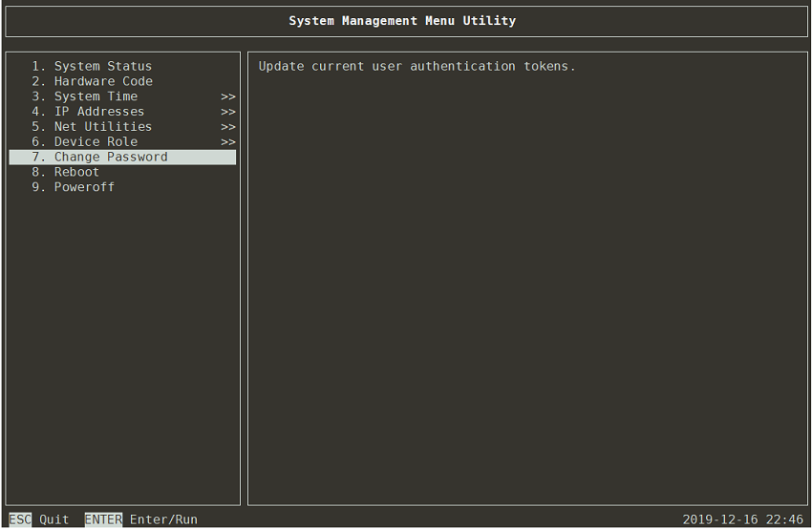This screenshot has height=529, width=812.
Task: Click Enter/Run label in footer
Action: 163,519
